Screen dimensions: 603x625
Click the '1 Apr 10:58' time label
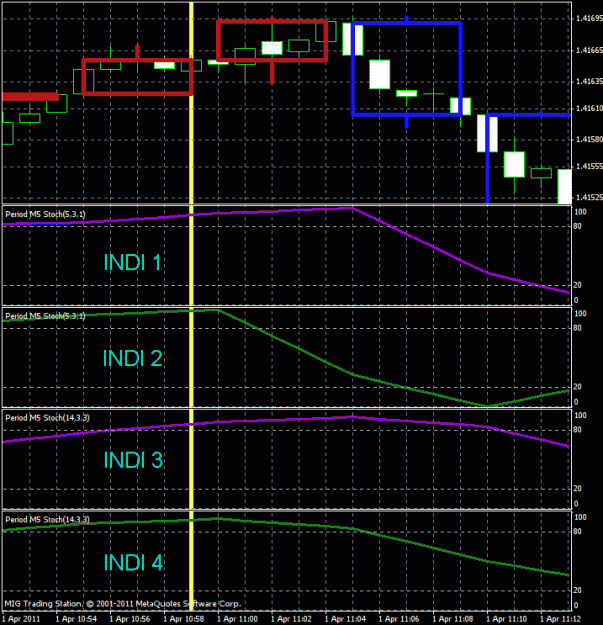click(184, 619)
